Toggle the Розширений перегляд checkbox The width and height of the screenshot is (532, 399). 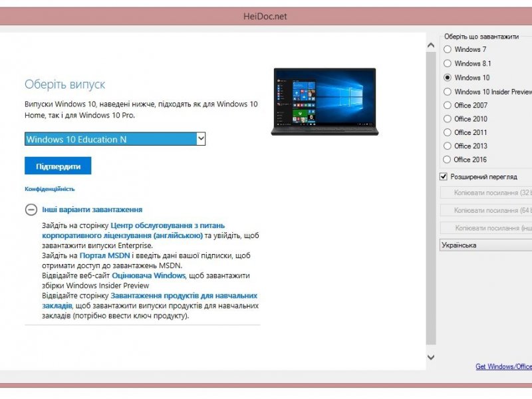coord(443,176)
